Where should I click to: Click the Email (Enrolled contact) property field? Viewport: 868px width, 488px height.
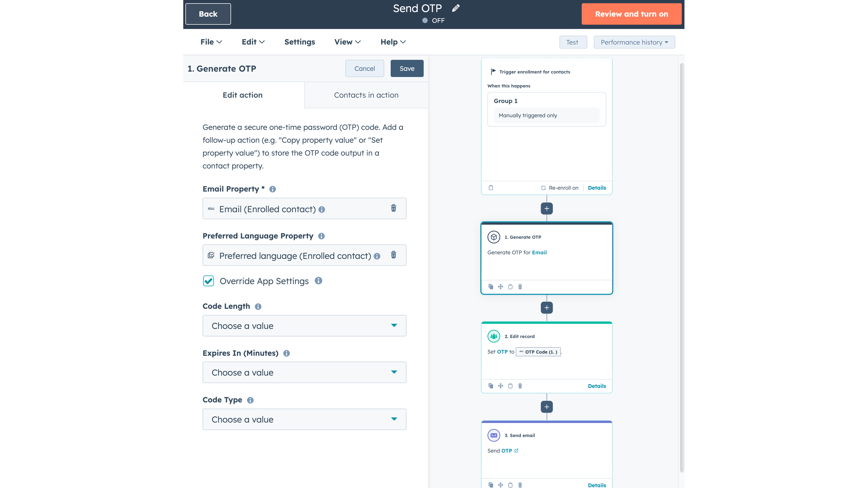coord(304,209)
